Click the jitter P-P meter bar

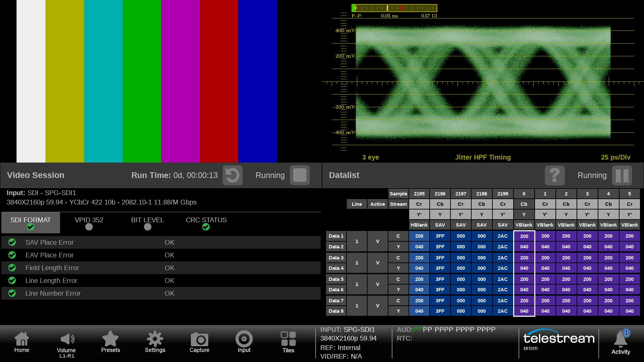(394, 8)
